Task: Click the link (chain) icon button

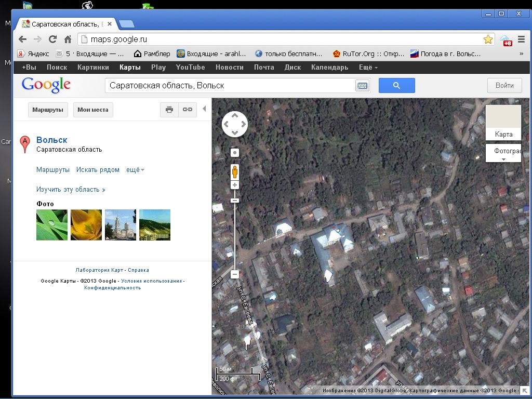Action: [x=188, y=110]
